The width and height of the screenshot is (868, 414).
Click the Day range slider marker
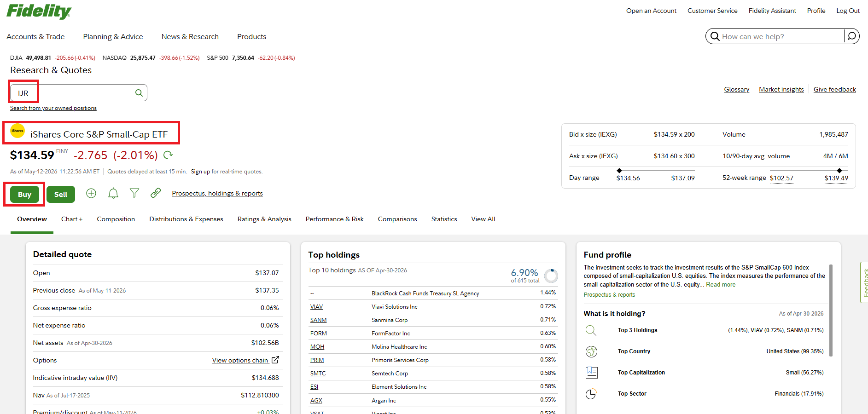click(x=619, y=171)
